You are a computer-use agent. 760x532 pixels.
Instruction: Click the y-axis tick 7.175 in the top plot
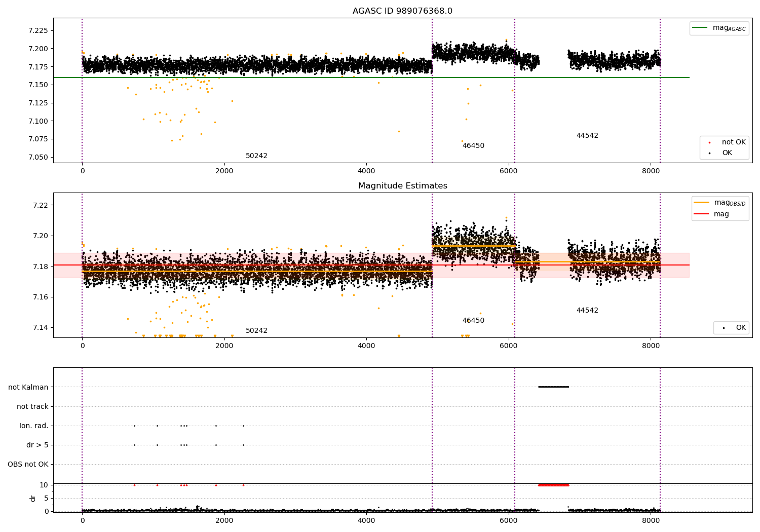[39, 67]
